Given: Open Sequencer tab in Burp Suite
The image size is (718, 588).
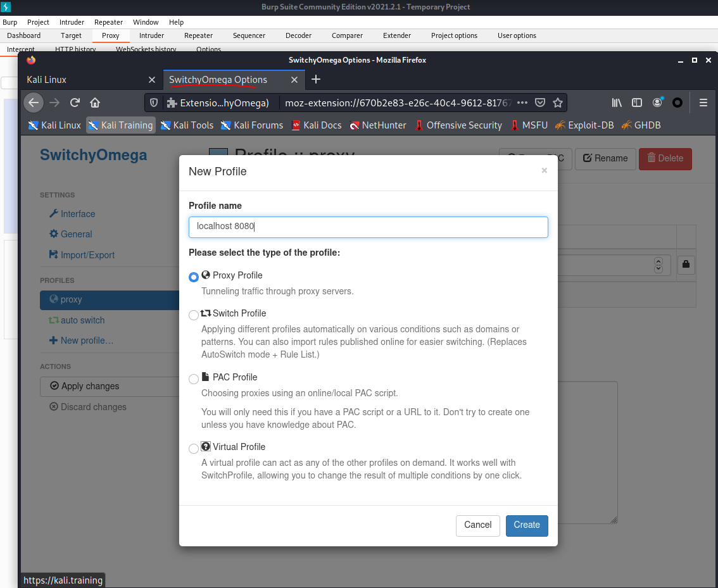Looking at the screenshot, I should 249,35.
